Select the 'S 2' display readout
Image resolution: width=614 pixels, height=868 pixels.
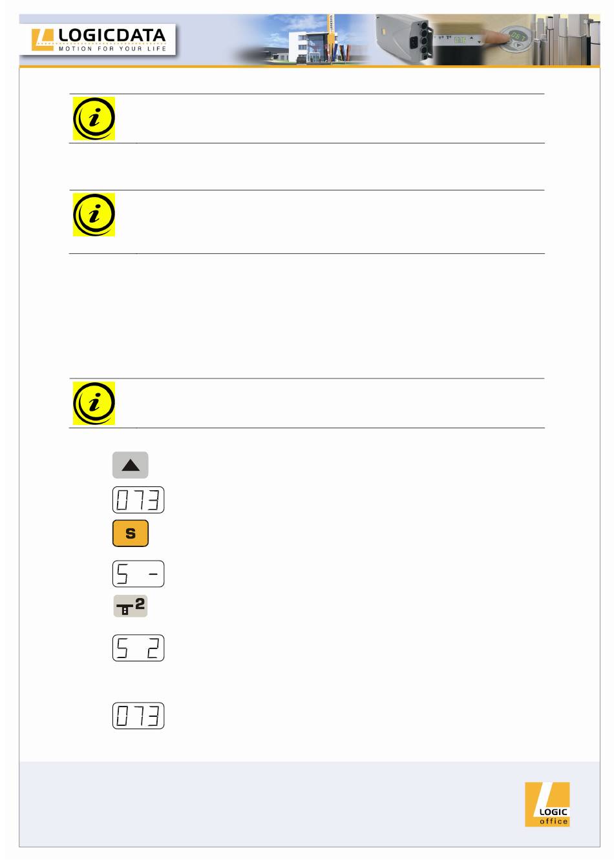(x=138, y=648)
